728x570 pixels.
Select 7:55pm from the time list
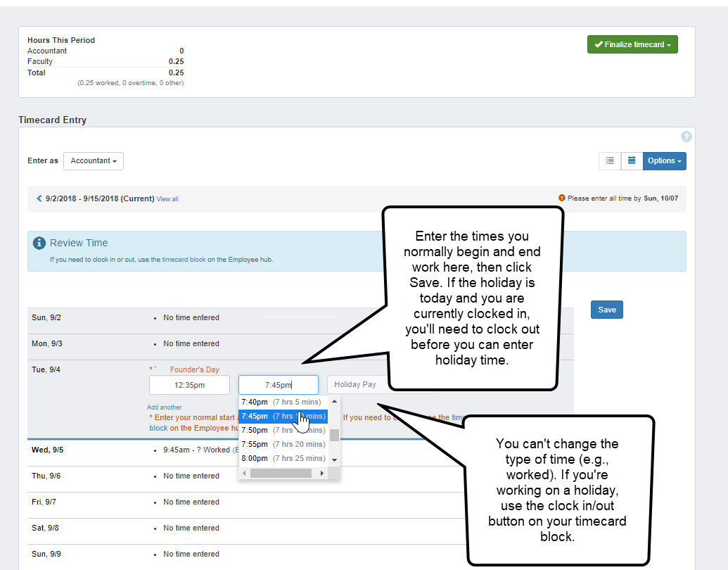[283, 444]
